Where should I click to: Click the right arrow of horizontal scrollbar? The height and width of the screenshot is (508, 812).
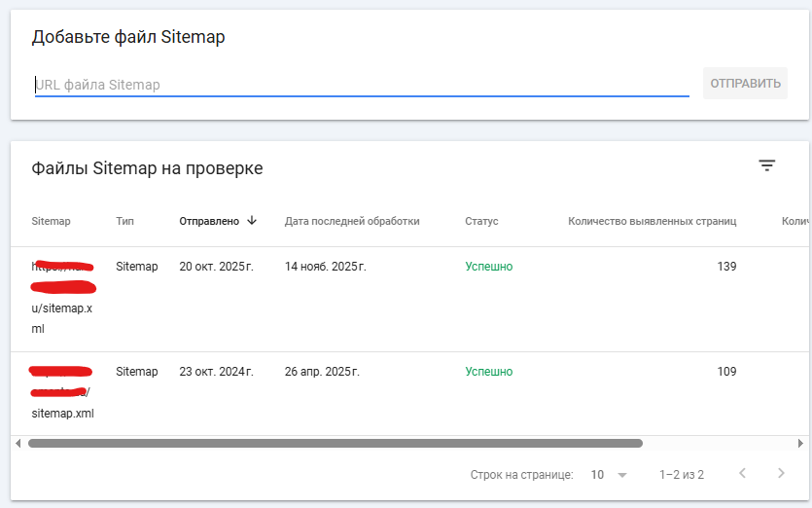pyautogui.click(x=800, y=443)
